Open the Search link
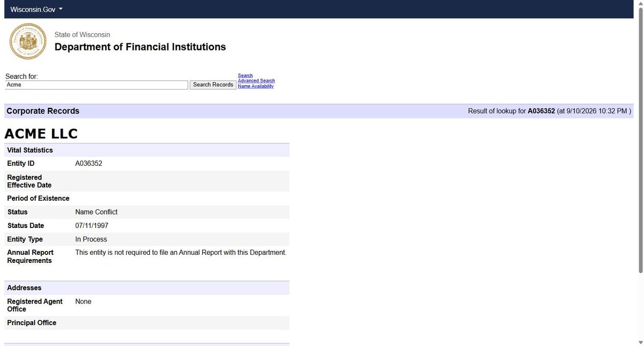 pos(245,76)
